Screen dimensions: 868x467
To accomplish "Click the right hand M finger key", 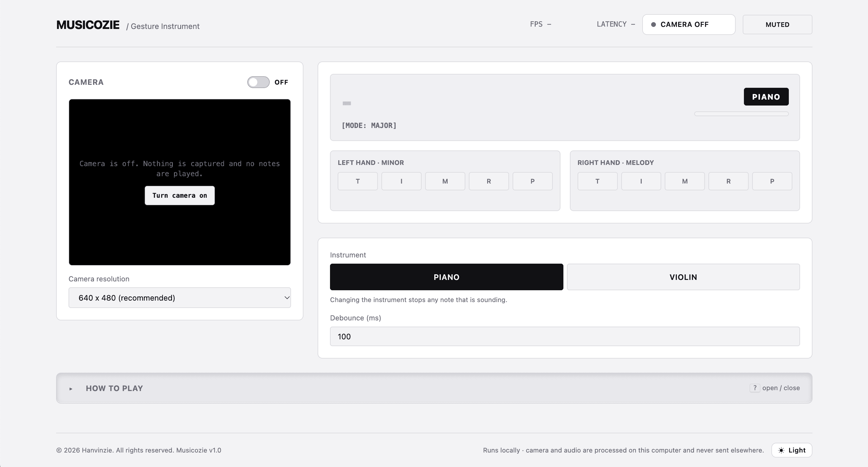I will (x=685, y=181).
